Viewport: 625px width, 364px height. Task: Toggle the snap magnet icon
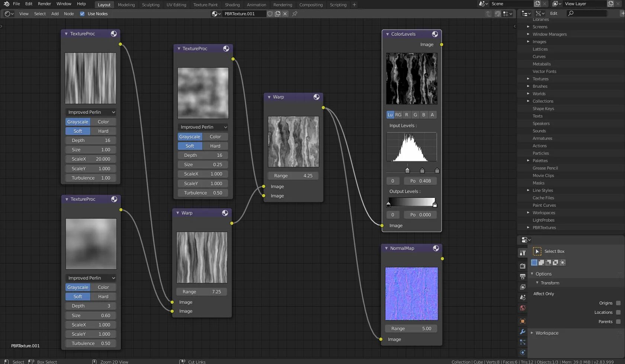pyautogui.click(x=498, y=14)
